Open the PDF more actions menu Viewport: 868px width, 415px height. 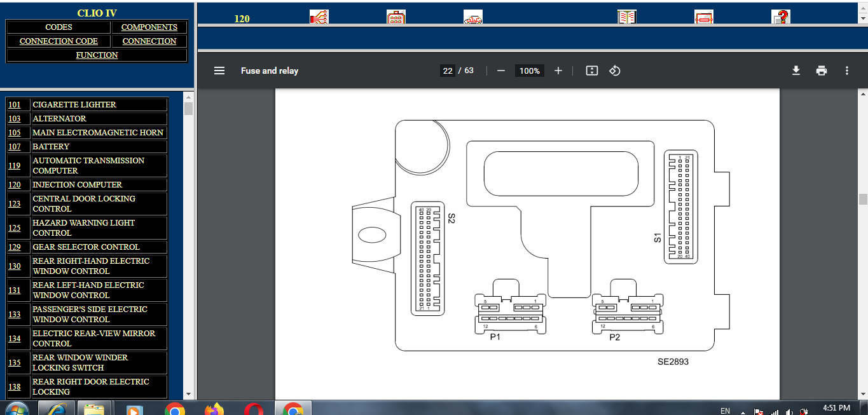[847, 71]
